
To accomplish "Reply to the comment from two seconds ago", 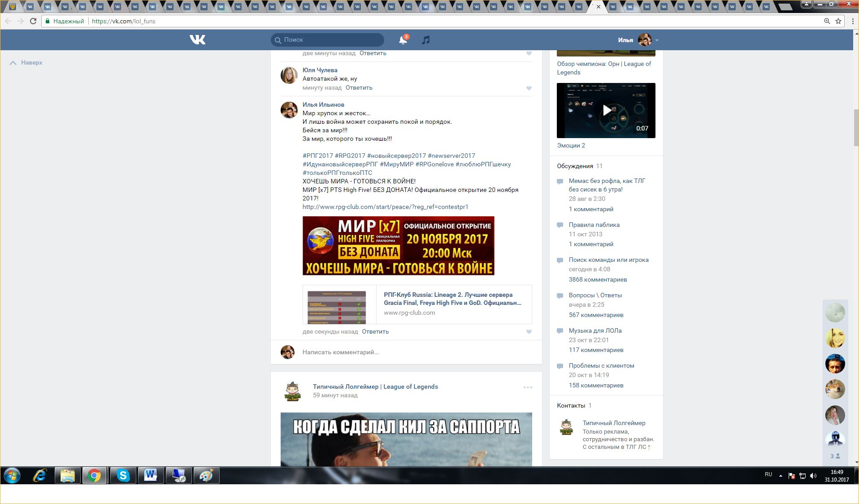I will point(375,332).
